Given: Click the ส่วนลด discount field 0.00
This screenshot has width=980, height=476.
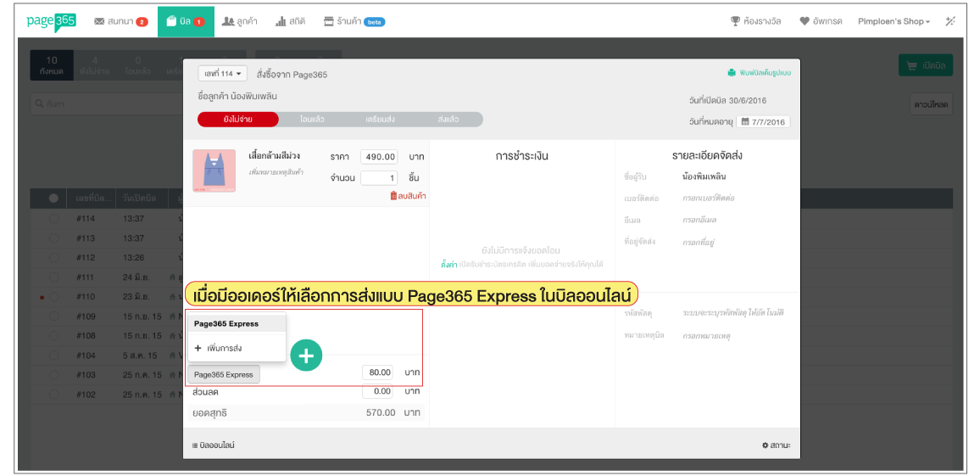Looking at the screenshot, I should tap(379, 391).
